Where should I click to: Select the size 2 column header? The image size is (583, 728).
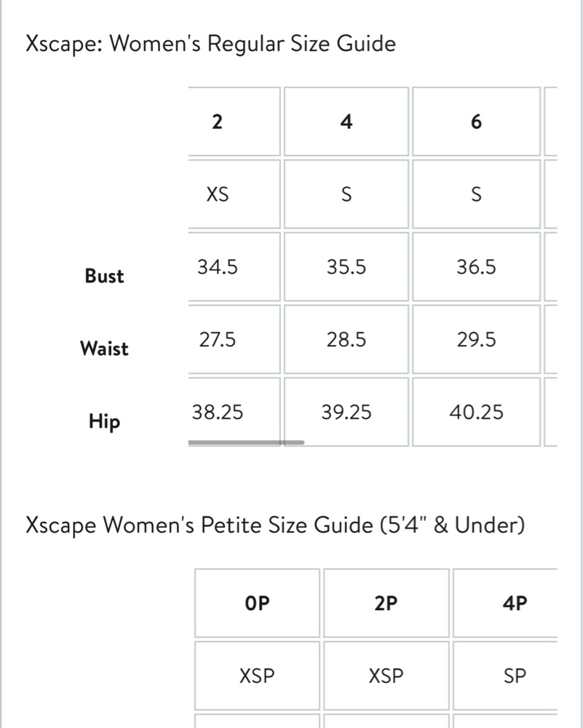pyautogui.click(x=234, y=122)
